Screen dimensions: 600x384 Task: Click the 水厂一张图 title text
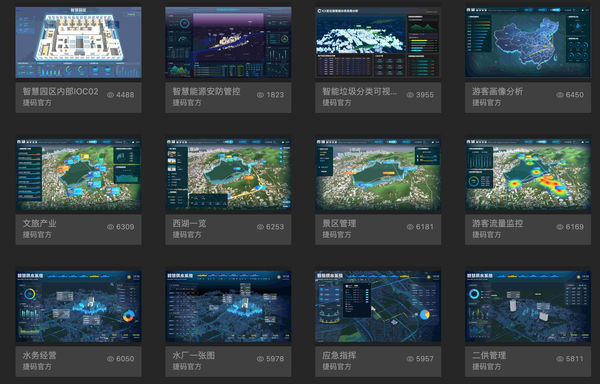tap(194, 355)
